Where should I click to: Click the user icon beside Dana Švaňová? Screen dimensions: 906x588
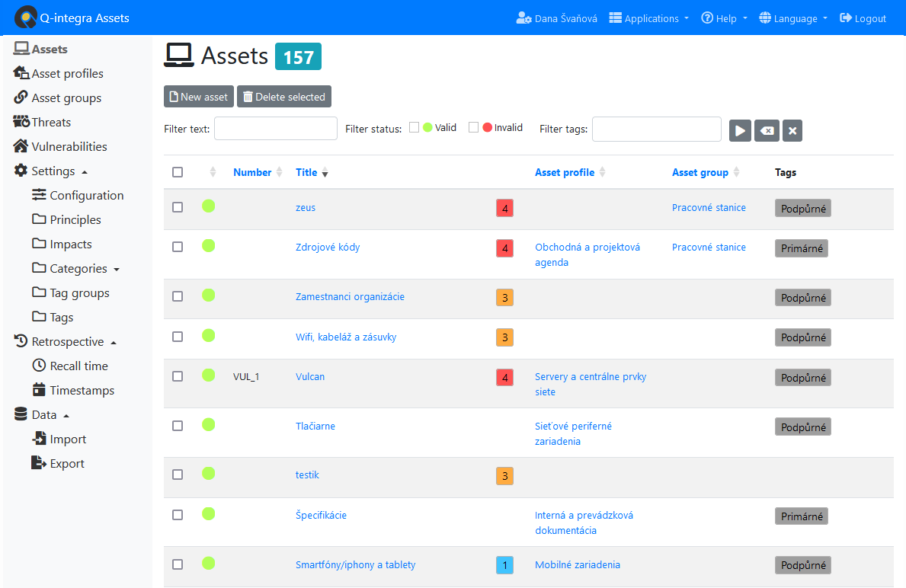click(523, 18)
